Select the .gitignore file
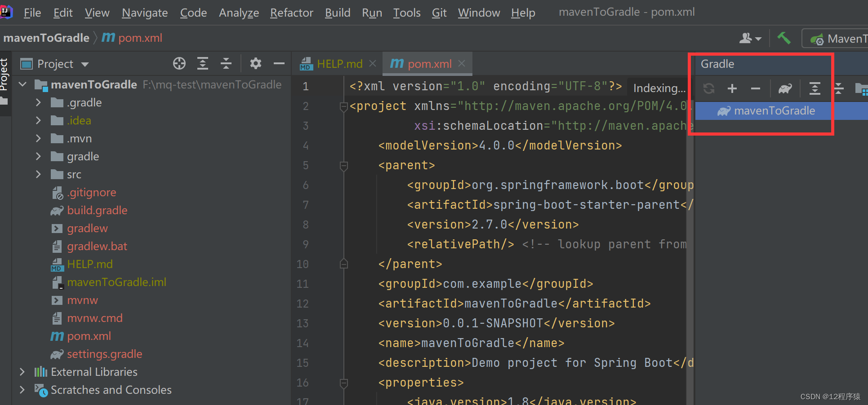This screenshot has height=405, width=868. (x=92, y=193)
